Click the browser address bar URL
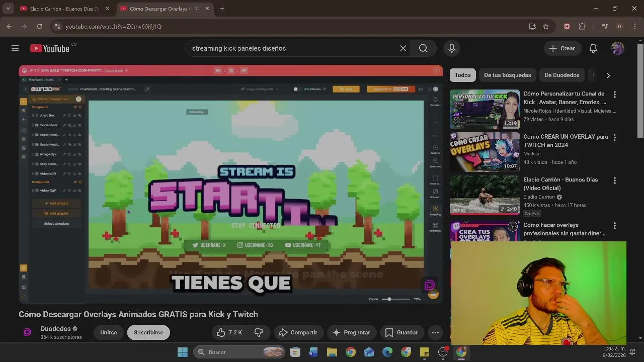The height and width of the screenshot is (362, 644). point(114,26)
